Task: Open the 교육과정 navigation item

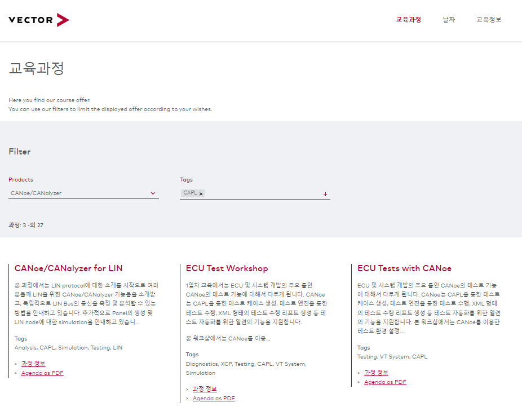Action: coord(409,20)
